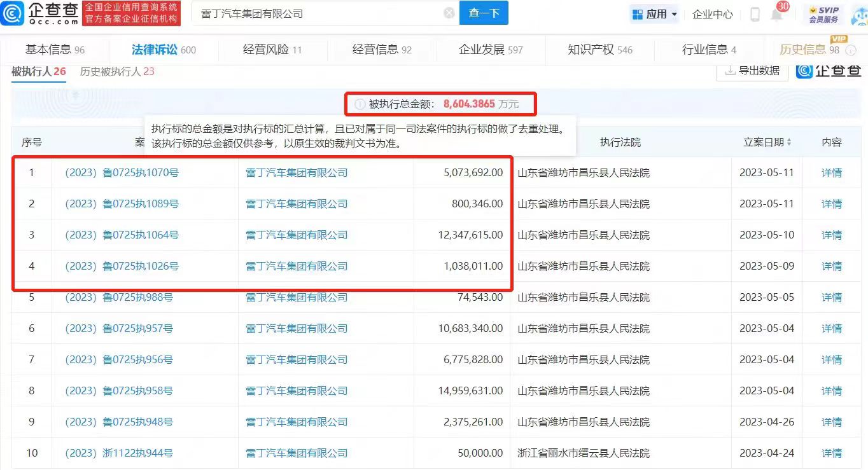
Task: Open 详情 for the 6,775,828.00 row
Action: coord(832,359)
